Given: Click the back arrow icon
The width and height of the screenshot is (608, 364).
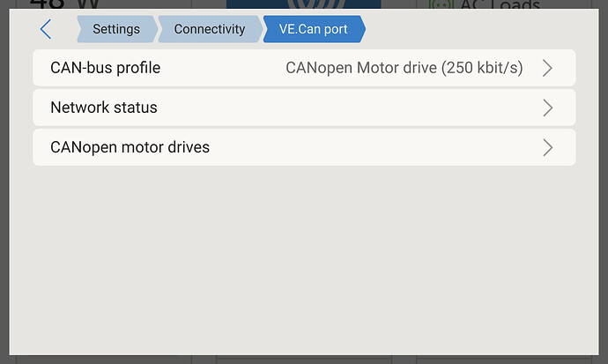Looking at the screenshot, I should (46, 29).
